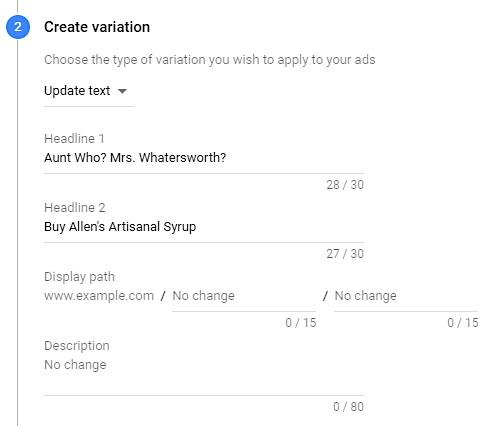The height and width of the screenshot is (426, 492).
Task: Click the Display path label
Action: 79,277
